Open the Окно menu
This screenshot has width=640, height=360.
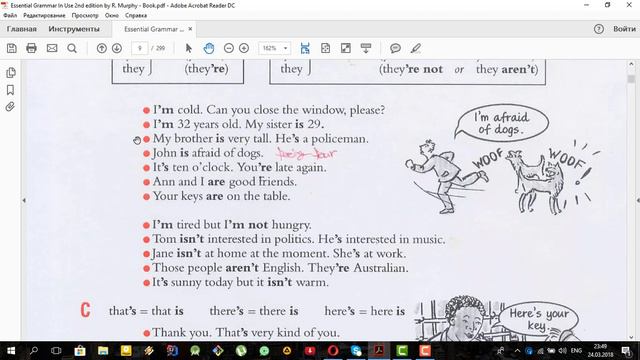point(111,16)
